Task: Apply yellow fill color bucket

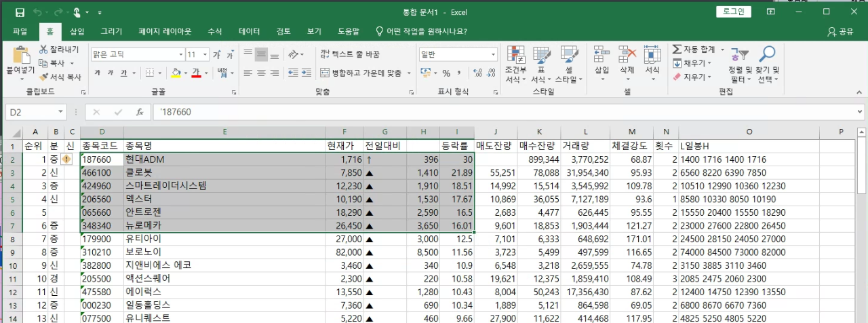Action: point(176,73)
